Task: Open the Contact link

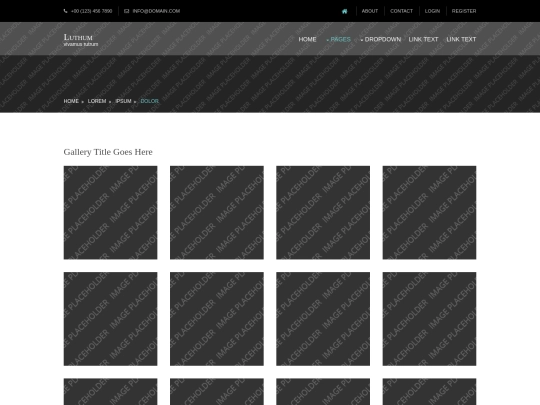Action: coord(401,11)
